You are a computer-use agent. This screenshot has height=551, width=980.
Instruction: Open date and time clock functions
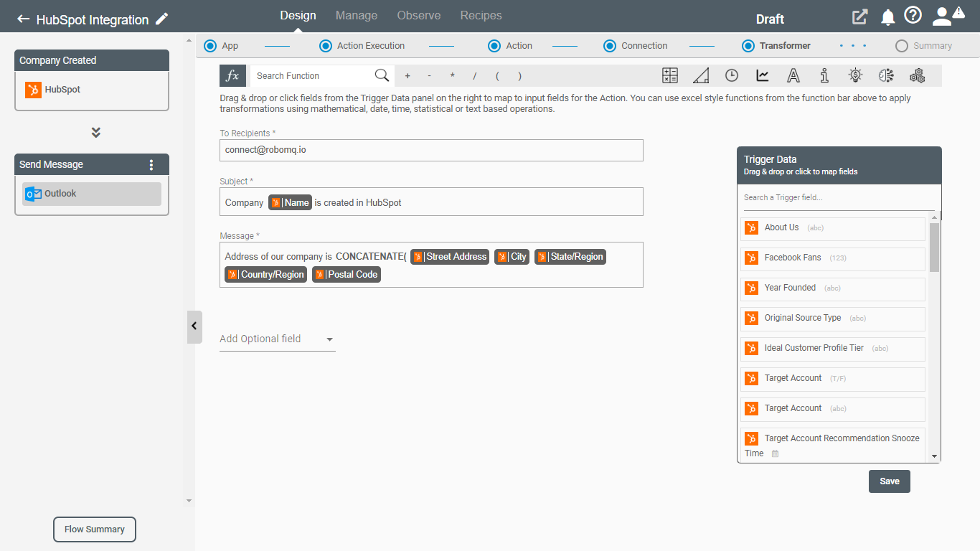[x=732, y=75]
